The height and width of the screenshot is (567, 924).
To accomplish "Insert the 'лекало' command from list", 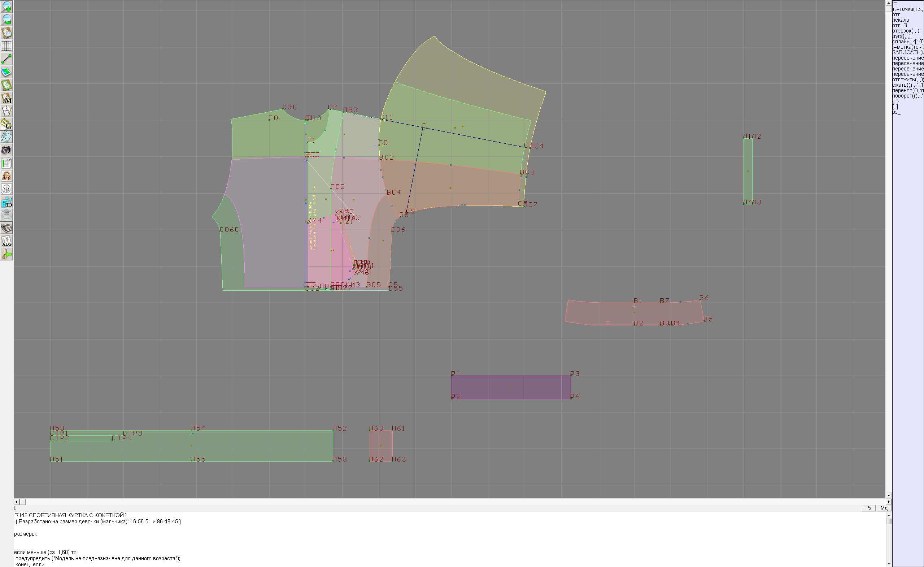I will 901,20.
